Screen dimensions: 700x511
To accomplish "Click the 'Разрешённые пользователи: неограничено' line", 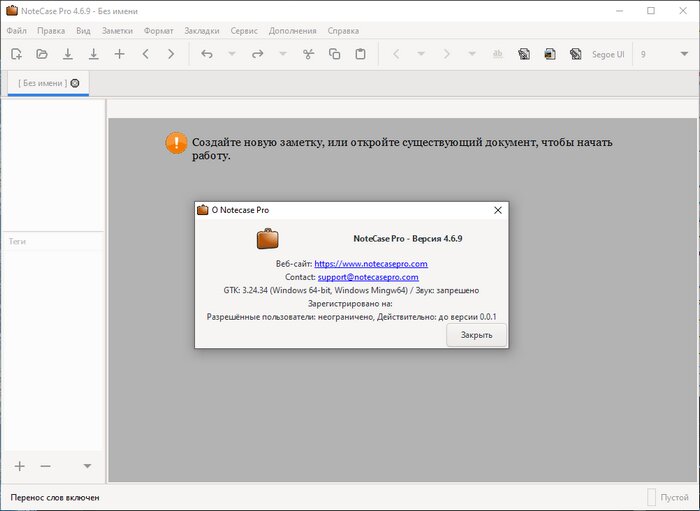I will coord(351,317).
